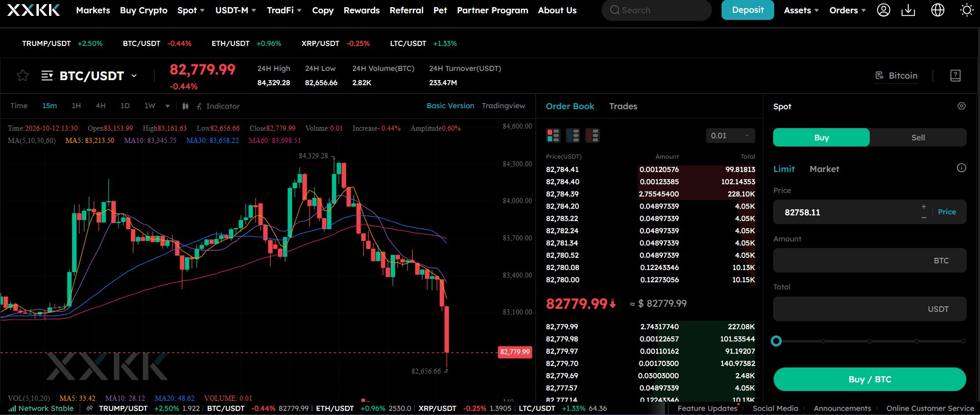Open the help guide icon right of Bitcoin
This screenshot has height=415, width=980.
point(955,76)
